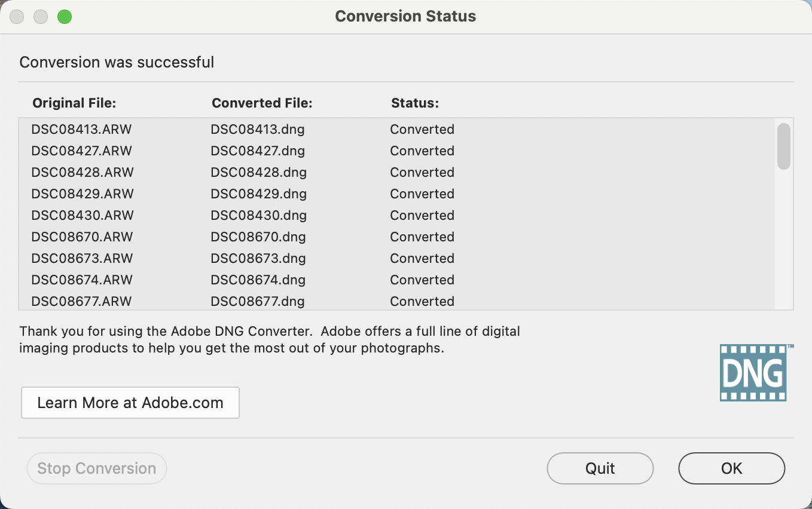Click the conversion list scrollbar thumb

783,146
